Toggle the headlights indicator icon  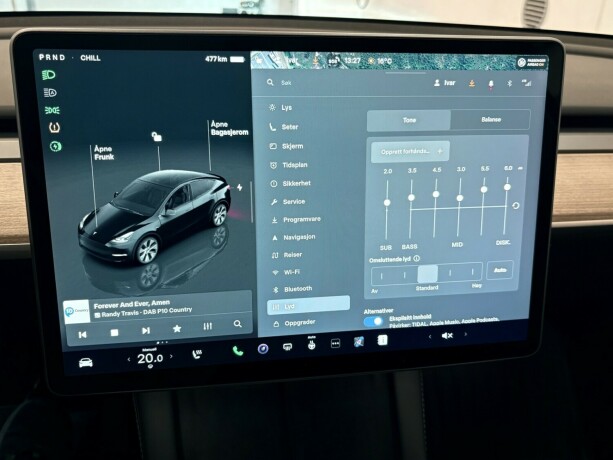(x=48, y=75)
